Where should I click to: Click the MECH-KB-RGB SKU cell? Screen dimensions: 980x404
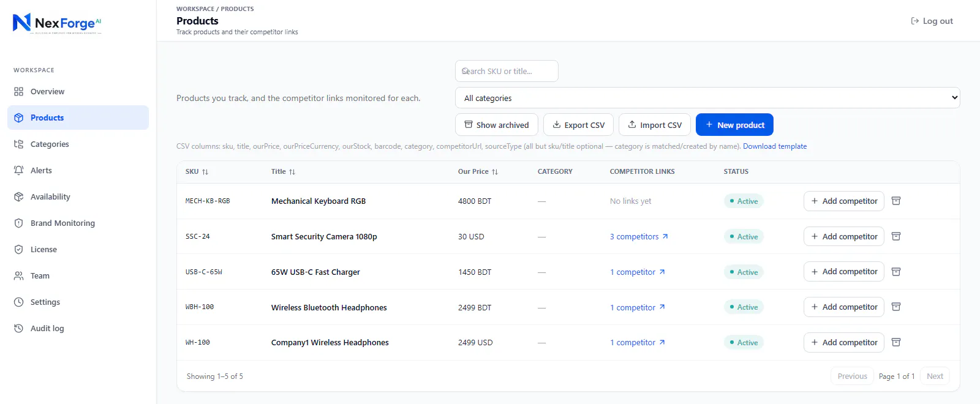208,201
